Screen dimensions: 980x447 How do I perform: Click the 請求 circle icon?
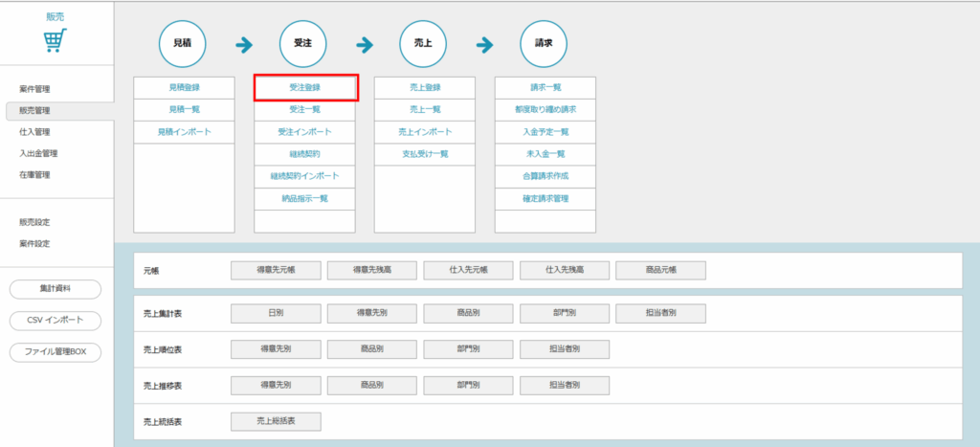tap(545, 44)
